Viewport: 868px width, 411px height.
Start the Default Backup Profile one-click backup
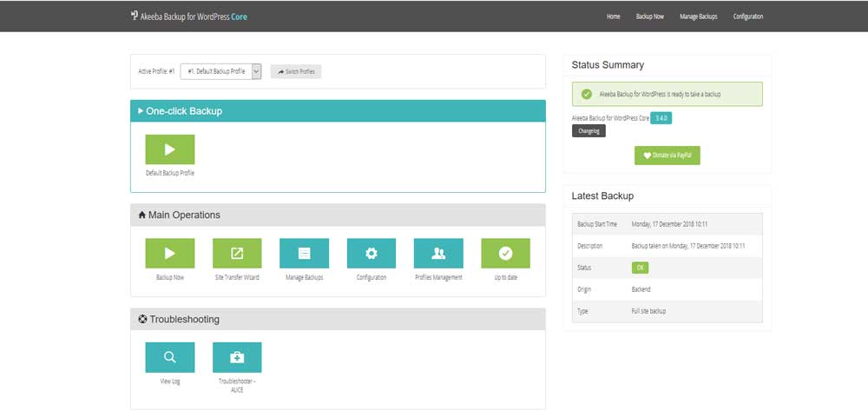pyautogui.click(x=170, y=149)
